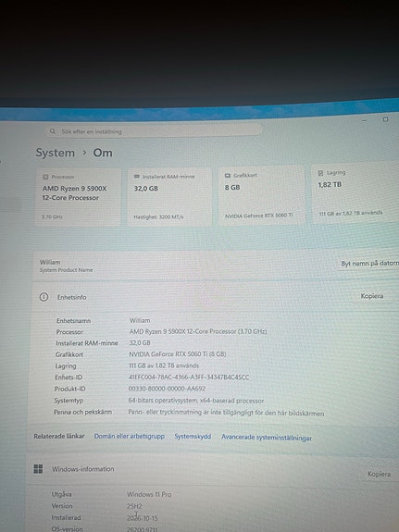
Task: Select the Installerad date value
Action: click(x=142, y=518)
